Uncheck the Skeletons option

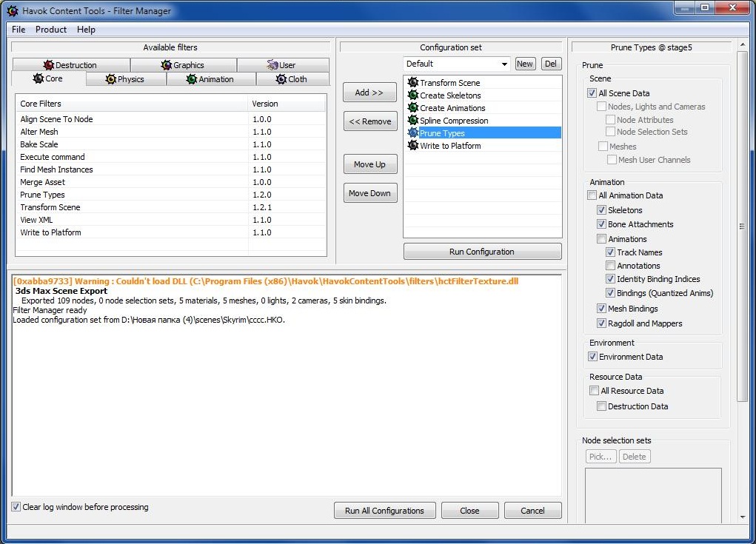click(601, 209)
